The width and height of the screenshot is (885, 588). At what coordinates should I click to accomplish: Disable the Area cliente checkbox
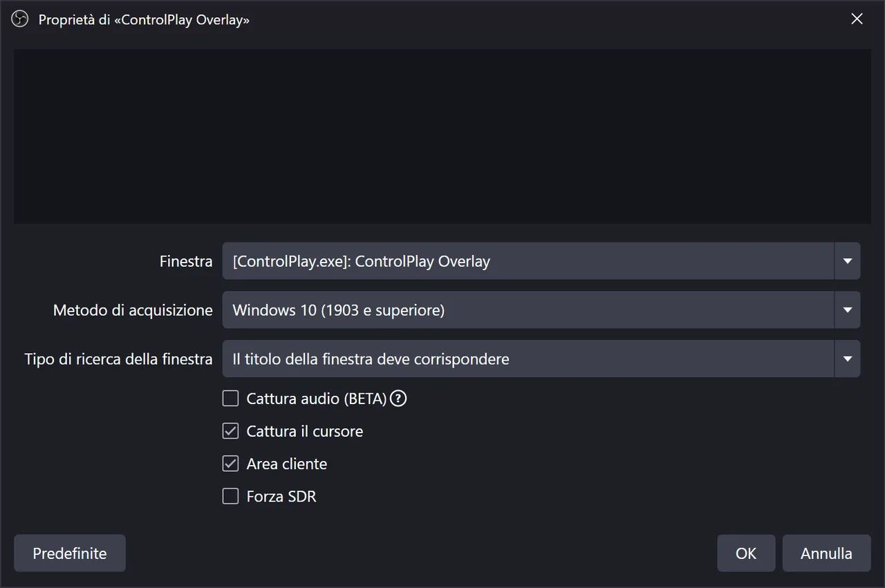click(x=230, y=464)
